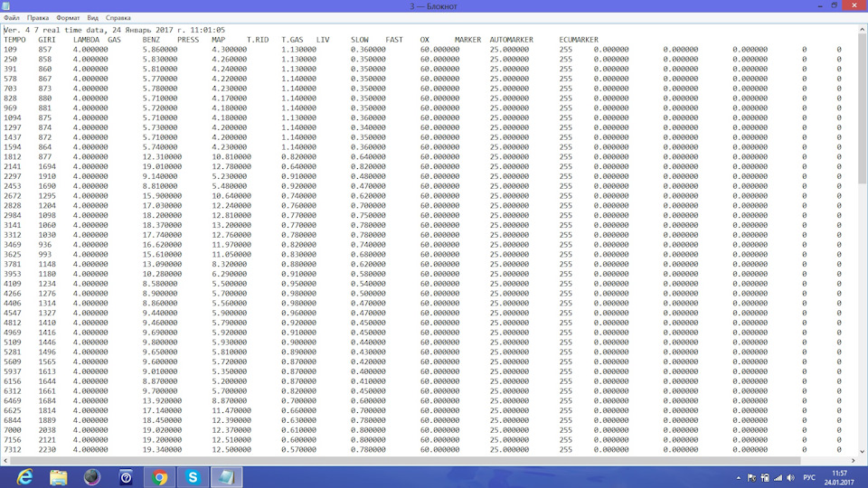This screenshot has width=868, height=488.
Task: Click GIRI value 2230
Action: coord(47,450)
